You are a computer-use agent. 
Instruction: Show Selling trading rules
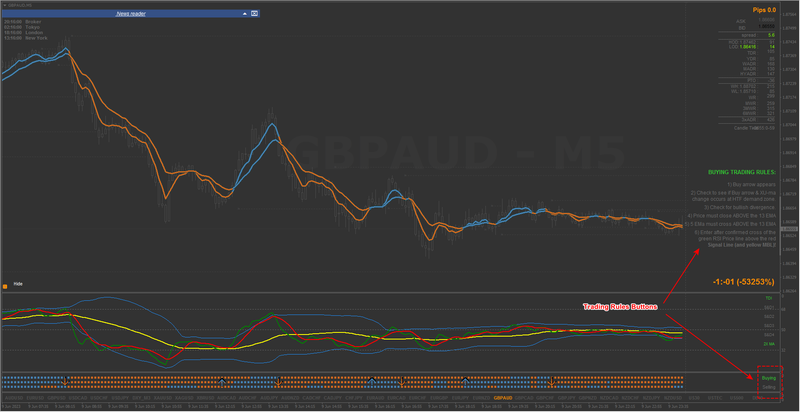[768, 387]
